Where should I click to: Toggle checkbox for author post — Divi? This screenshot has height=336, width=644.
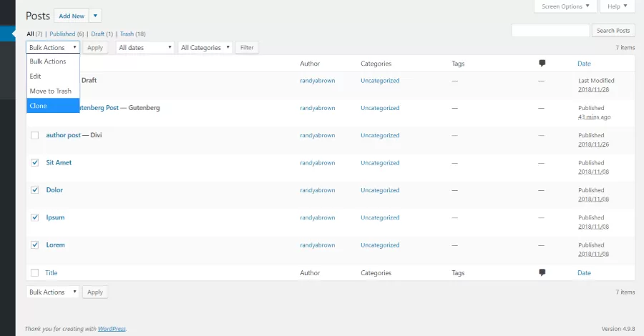coord(34,135)
